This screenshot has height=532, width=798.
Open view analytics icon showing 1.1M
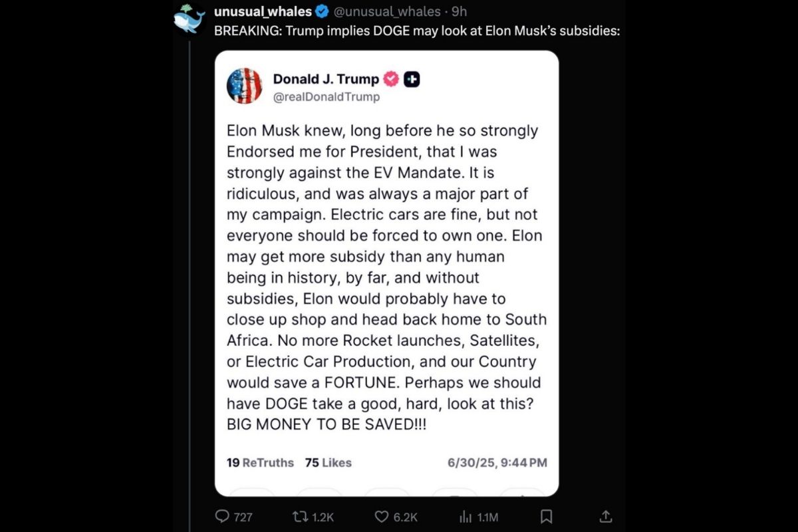[466, 517]
